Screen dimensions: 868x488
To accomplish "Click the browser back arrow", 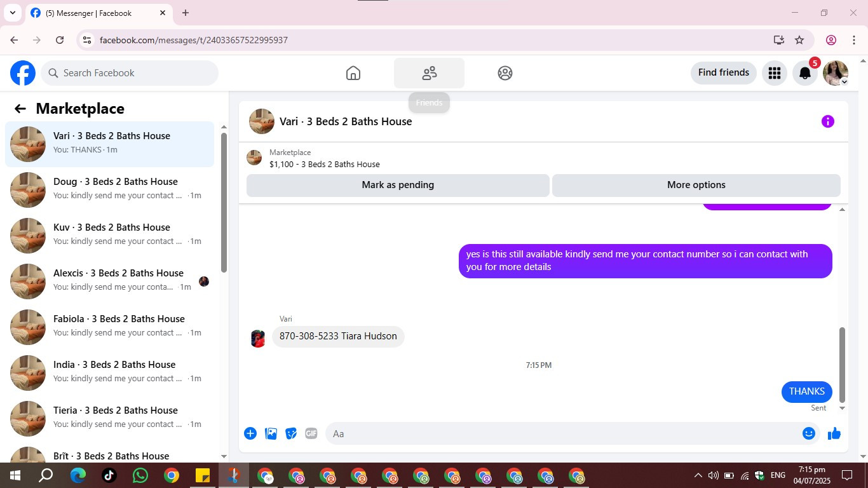I will (x=14, y=40).
